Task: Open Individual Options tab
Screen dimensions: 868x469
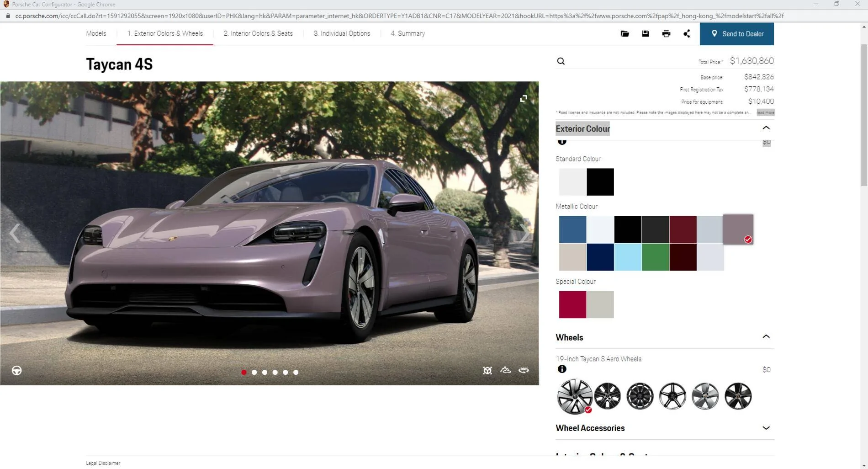Action: 342,33
